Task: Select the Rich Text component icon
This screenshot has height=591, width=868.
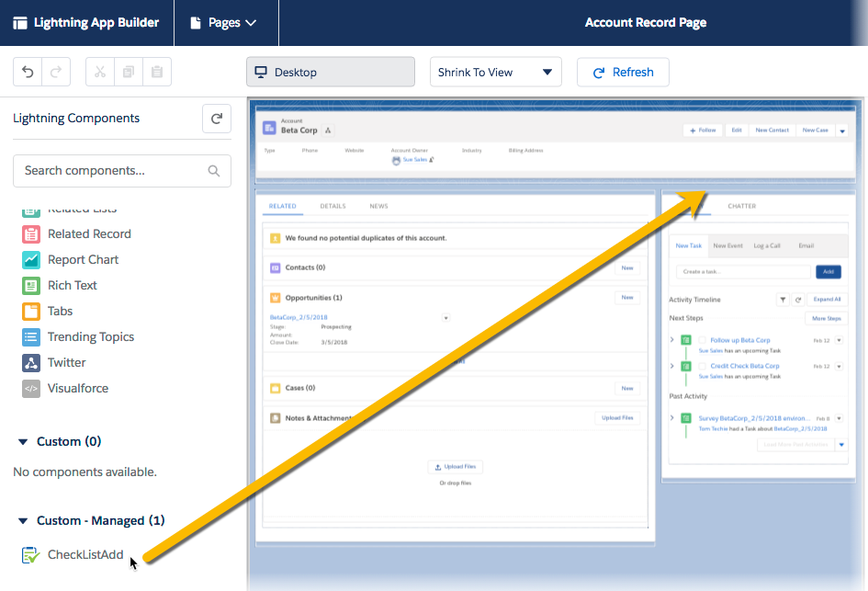Action: [31, 286]
